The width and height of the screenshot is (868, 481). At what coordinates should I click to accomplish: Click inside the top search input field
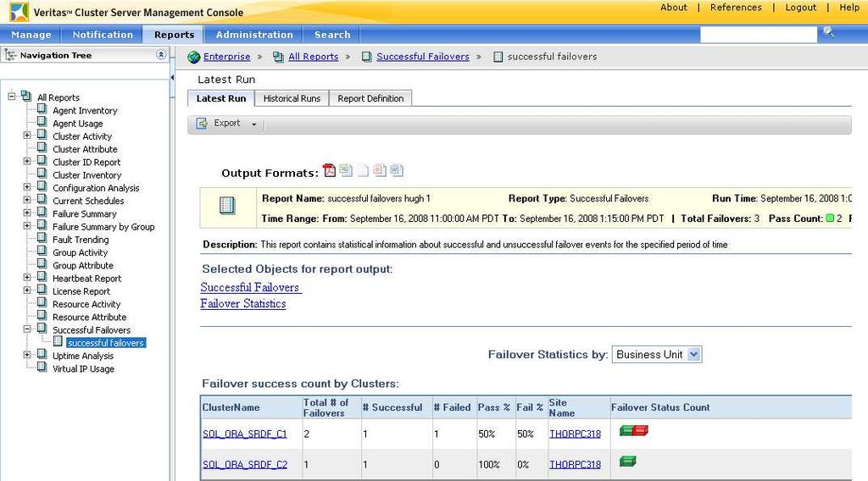(759, 34)
